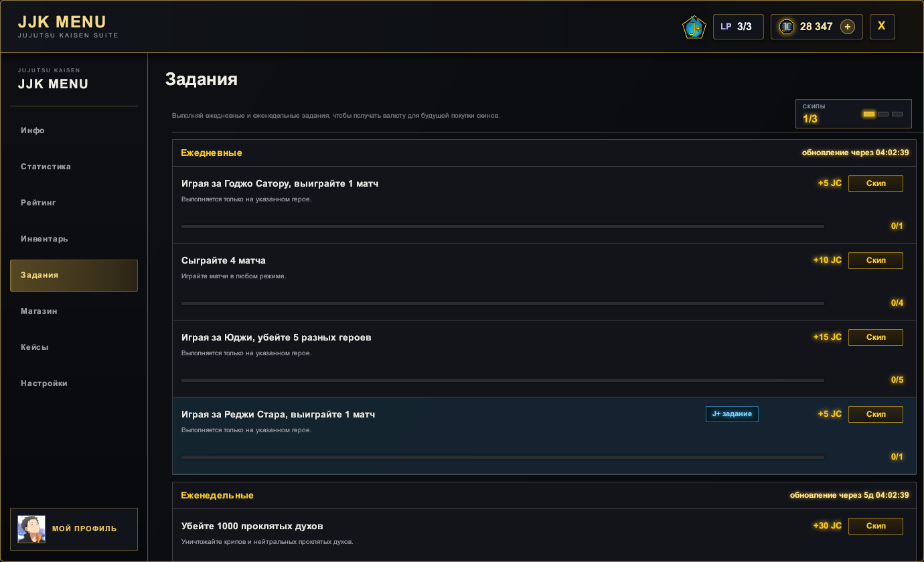Click weekly timer 'обновление через 5д 04:02:39'
The height and width of the screenshot is (562, 924).
(x=849, y=495)
